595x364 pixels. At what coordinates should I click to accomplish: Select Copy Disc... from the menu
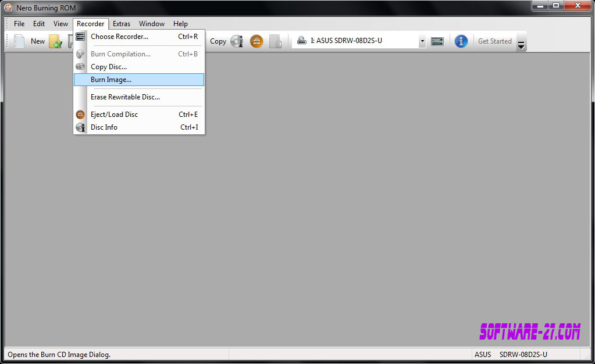coord(139,67)
